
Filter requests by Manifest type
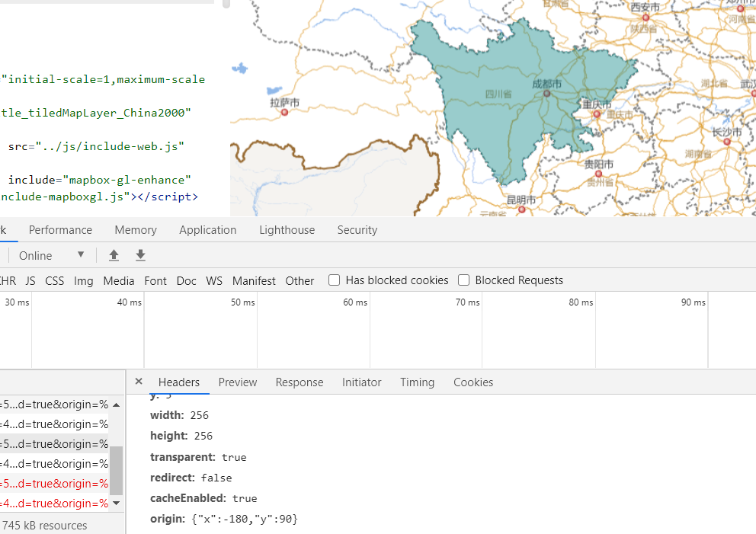(254, 280)
